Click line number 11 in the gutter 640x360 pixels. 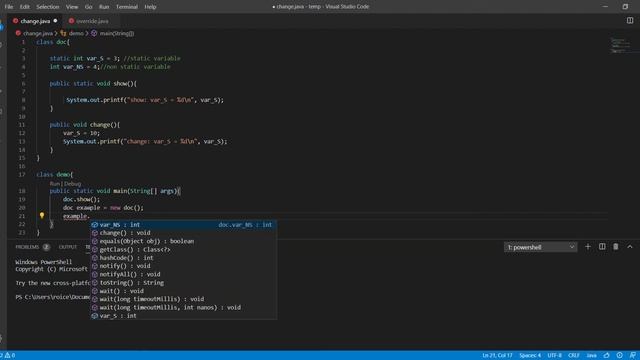[22, 125]
